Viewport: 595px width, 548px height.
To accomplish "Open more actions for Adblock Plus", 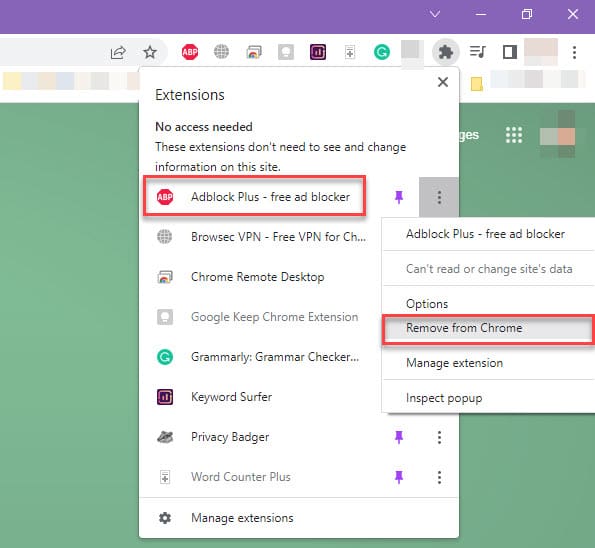I will (439, 197).
